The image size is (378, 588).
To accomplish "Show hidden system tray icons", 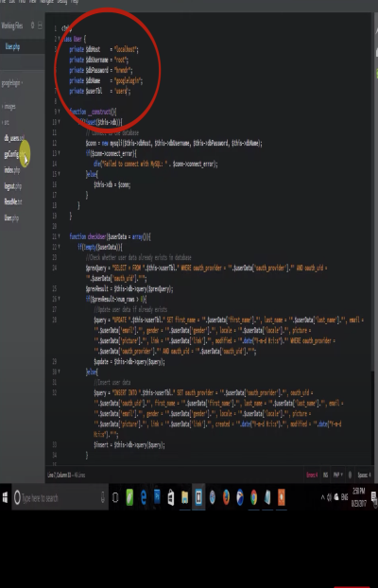I will (322, 497).
